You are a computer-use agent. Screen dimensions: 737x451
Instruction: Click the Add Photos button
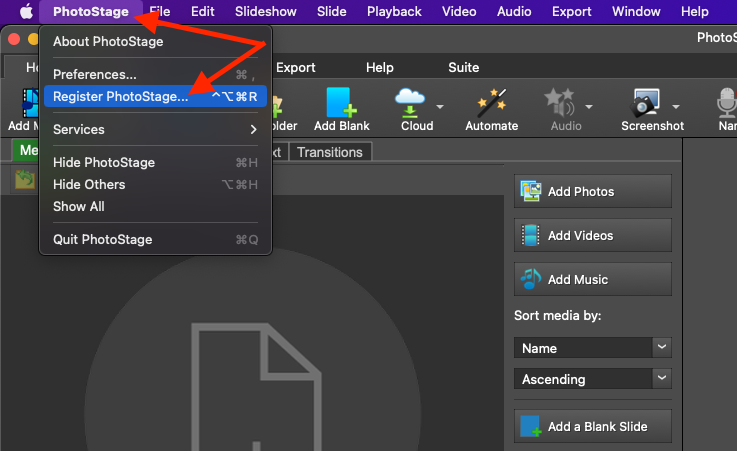pos(592,192)
